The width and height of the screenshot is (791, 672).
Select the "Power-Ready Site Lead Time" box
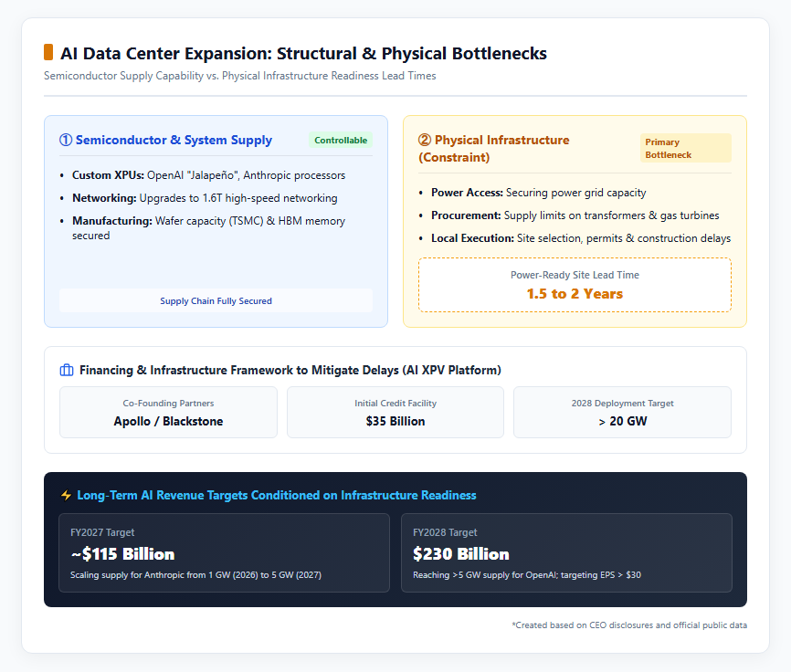point(575,285)
